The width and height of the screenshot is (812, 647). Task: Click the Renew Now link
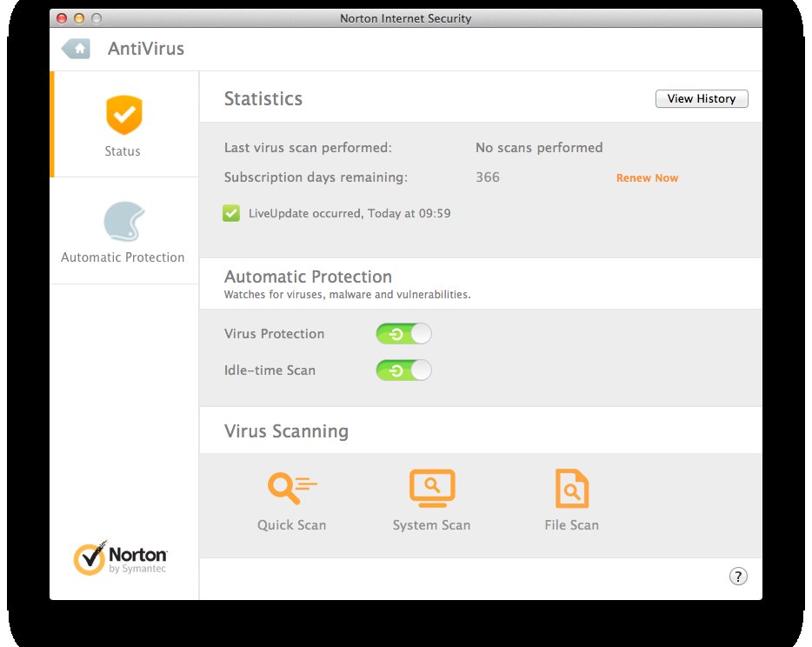[x=647, y=177]
